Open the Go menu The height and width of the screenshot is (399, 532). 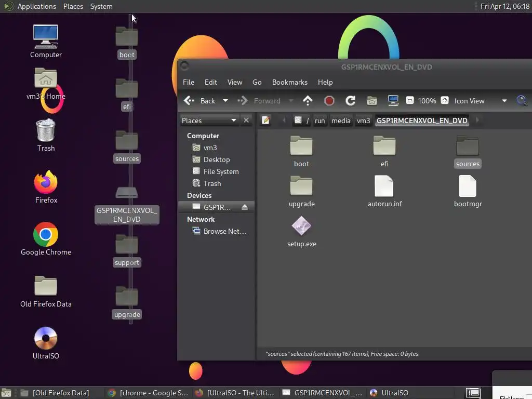click(x=257, y=82)
